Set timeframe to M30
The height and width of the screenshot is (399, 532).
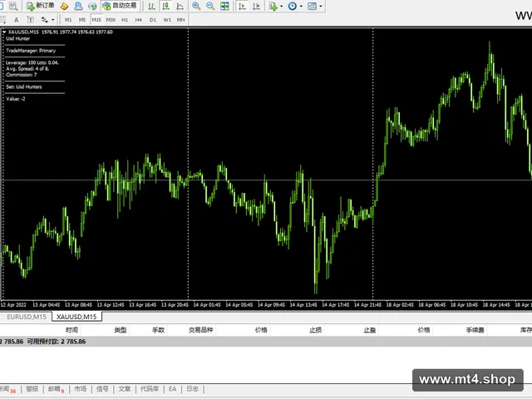(x=111, y=20)
